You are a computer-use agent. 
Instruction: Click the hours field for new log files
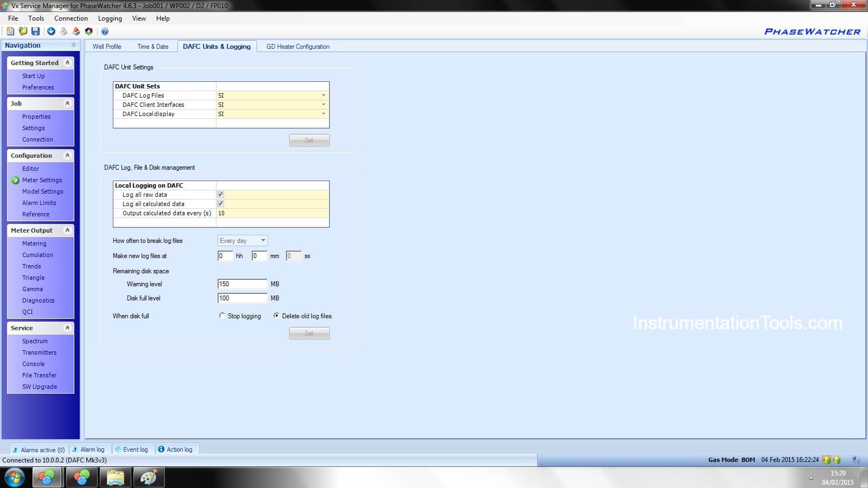point(225,256)
